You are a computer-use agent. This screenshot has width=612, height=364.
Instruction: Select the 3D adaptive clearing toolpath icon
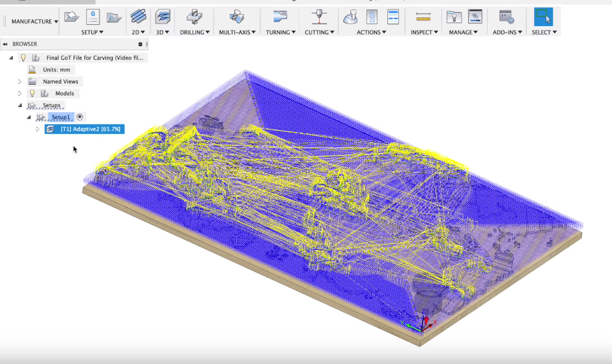pyautogui.click(x=162, y=17)
